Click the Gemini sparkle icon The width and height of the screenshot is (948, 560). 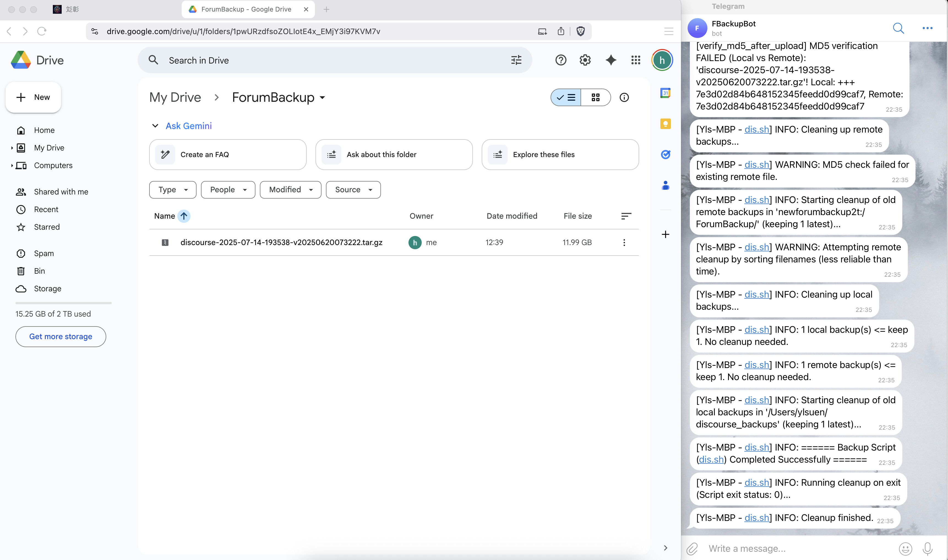(x=611, y=60)
